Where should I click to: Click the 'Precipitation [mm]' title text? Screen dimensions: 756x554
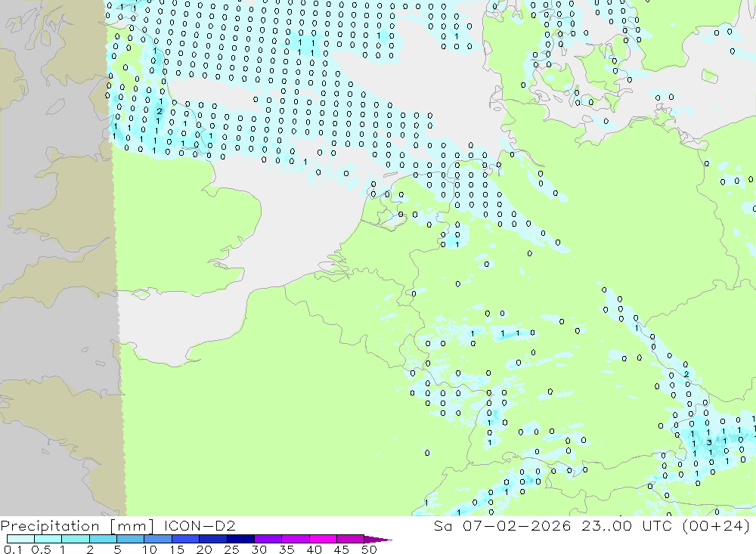tap(77, 525)
